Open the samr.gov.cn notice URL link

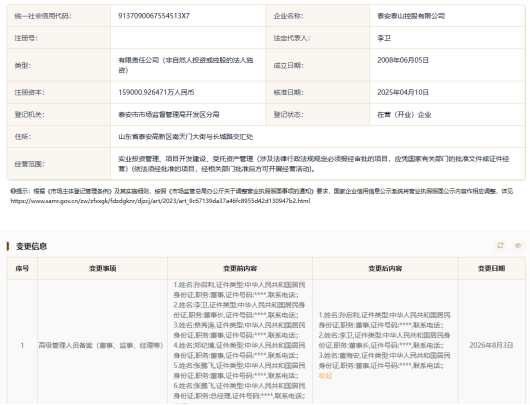point(160,201)
